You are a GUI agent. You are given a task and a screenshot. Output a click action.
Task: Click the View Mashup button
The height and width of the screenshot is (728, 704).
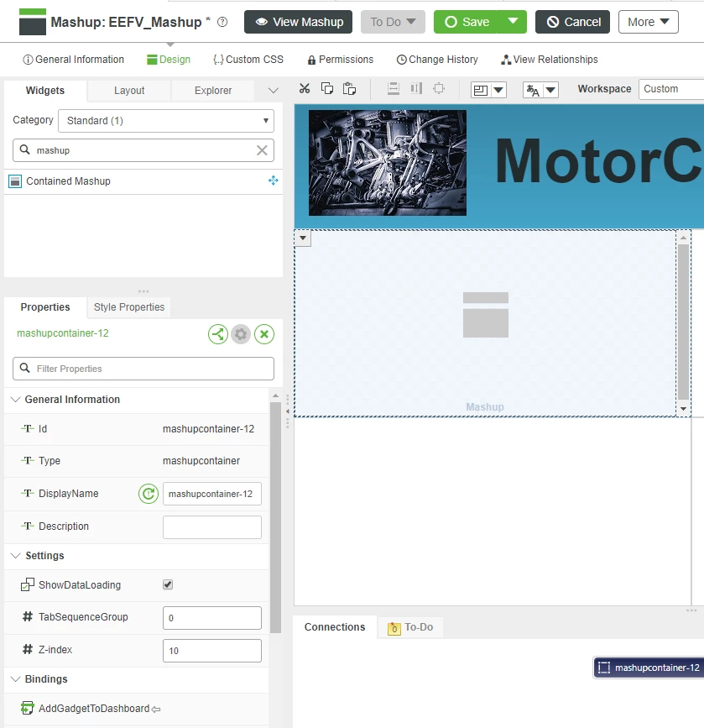pyautogui.click(x=298, y=22)
